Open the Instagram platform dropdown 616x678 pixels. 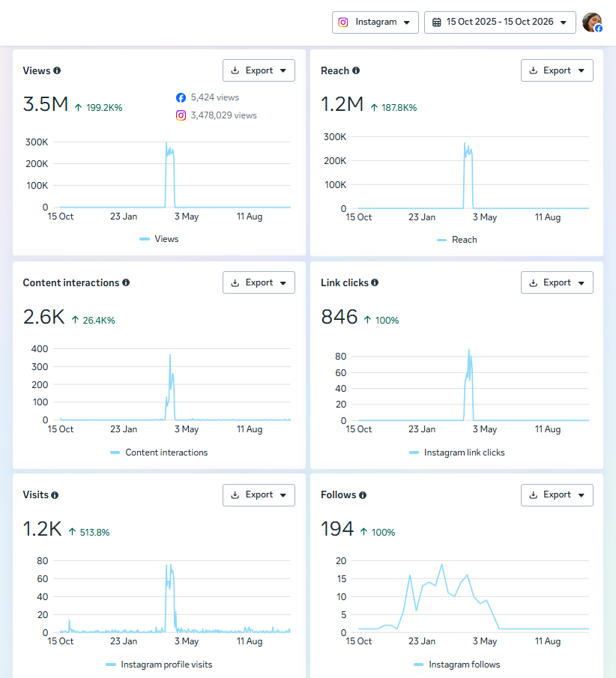[x=375, y=22]
